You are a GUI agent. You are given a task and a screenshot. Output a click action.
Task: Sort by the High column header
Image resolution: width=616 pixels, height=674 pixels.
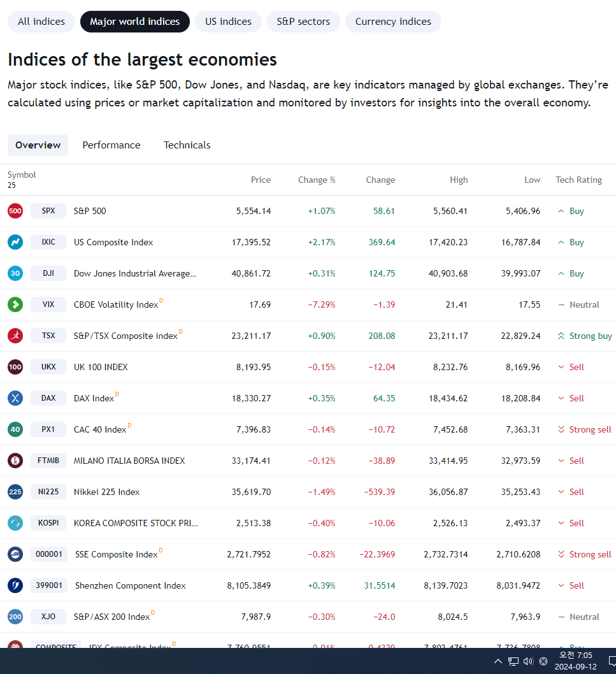pyautogui.click(x=459, y=180)
